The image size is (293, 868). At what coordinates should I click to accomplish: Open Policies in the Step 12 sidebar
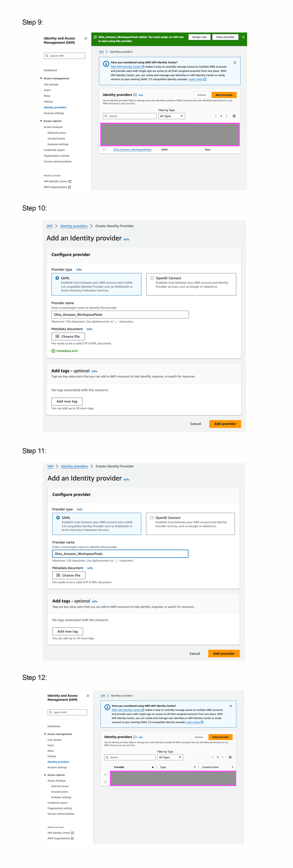click(52, 756)
